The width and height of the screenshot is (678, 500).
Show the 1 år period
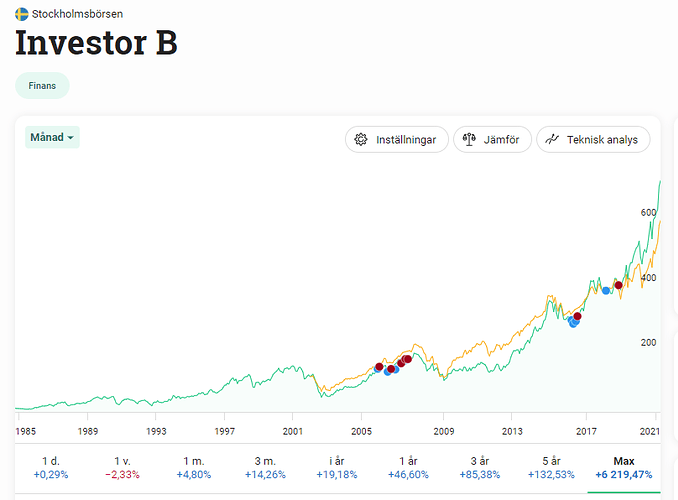coord(408,467)
